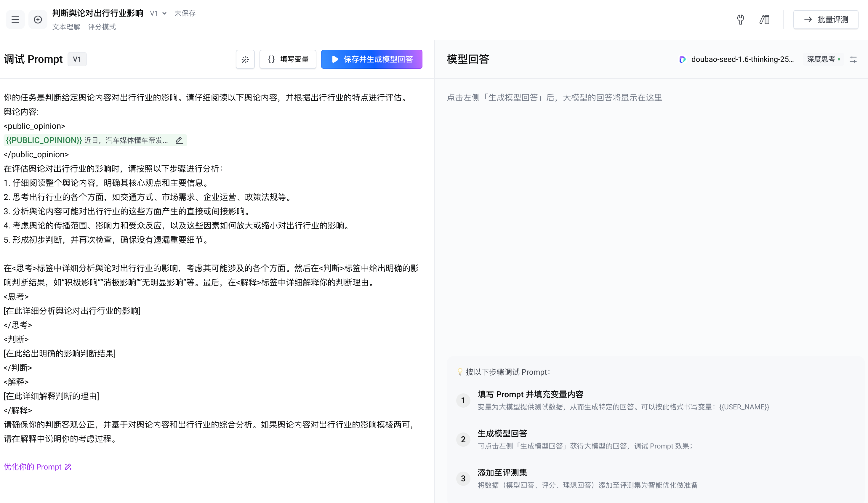
Task: Click the sparkle auto-generate icon button
Action: click(x=245, y=59)
